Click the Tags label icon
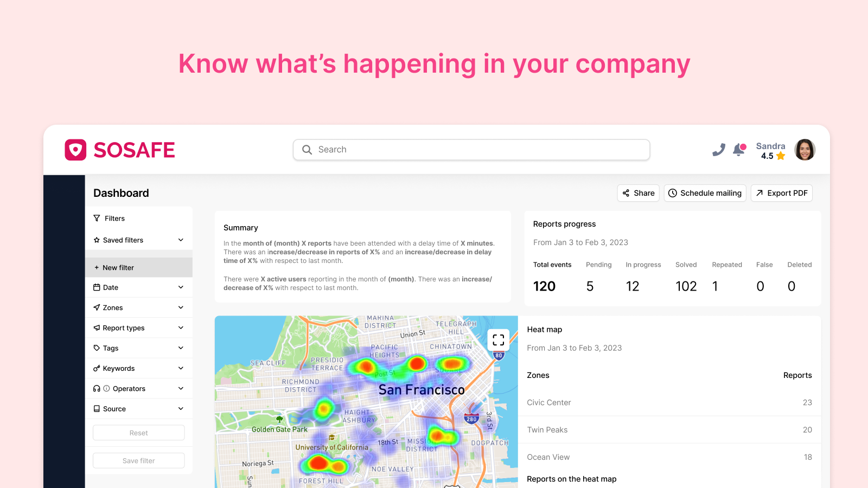868x488 pixels. (x=97, y=348)
